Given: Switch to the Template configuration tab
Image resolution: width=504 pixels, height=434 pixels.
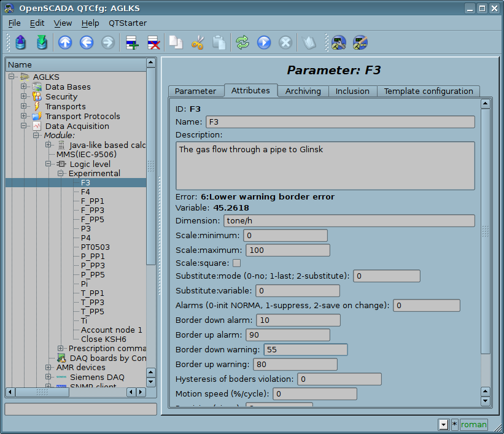Looking at the screenshot, I should point(428,91).
